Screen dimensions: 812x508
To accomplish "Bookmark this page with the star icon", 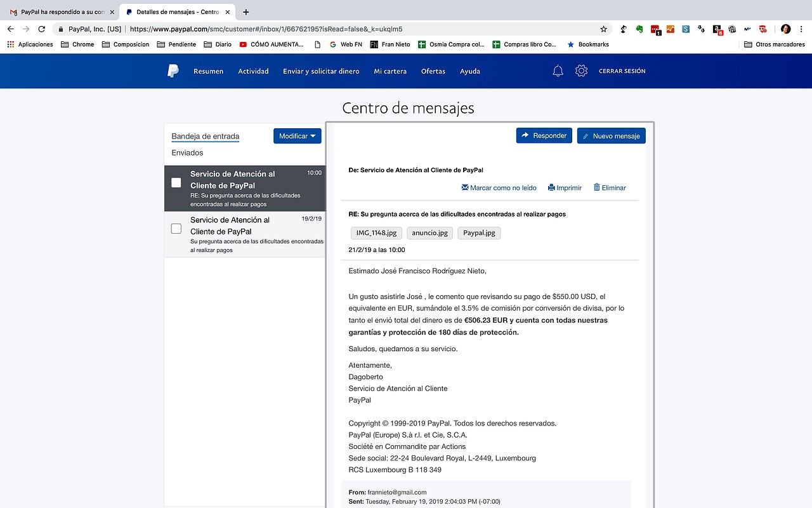I will tap(603, 29).
